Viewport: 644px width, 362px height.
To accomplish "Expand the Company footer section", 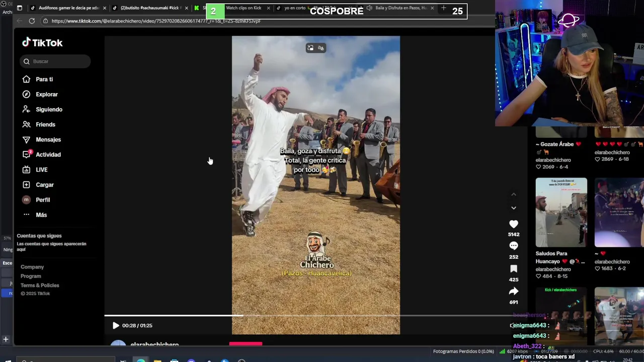I will coord(32,267).
